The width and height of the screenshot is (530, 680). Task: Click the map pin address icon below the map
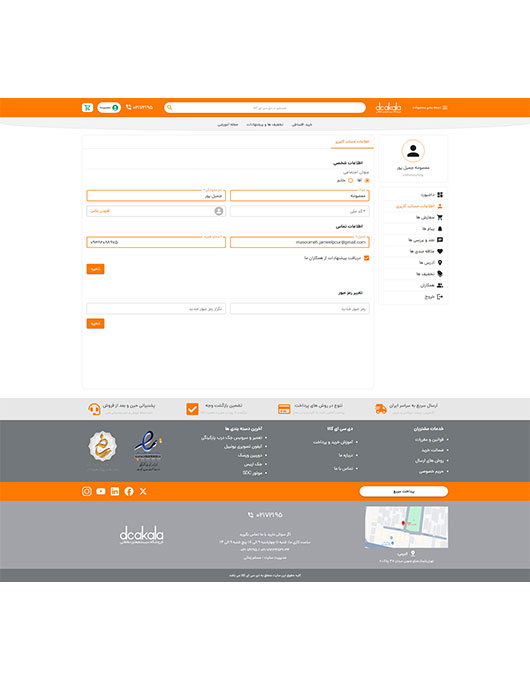pyautogui.click(x=413, y=554)
